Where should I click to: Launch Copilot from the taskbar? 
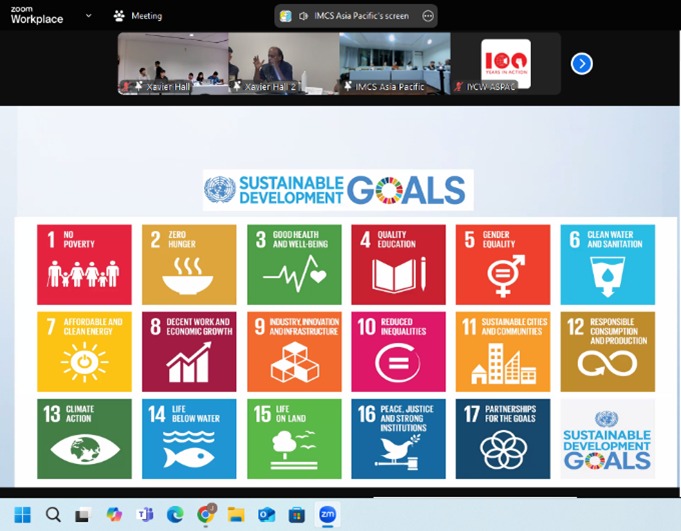114,515
